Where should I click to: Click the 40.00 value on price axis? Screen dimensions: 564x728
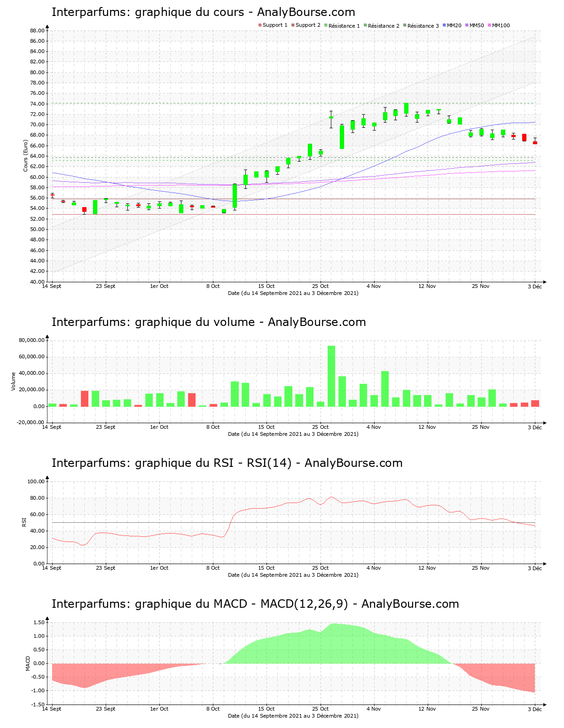pos(37,282)
